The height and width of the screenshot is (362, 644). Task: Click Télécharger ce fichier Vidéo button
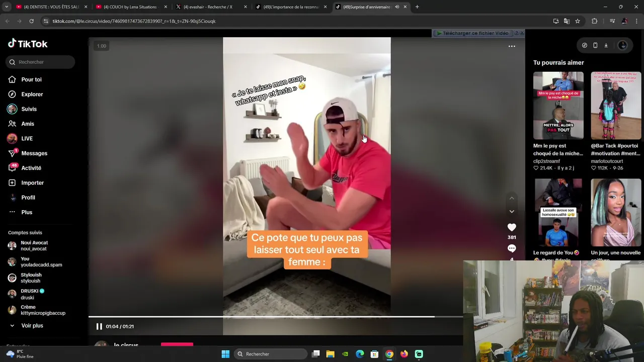coord(472,33)
